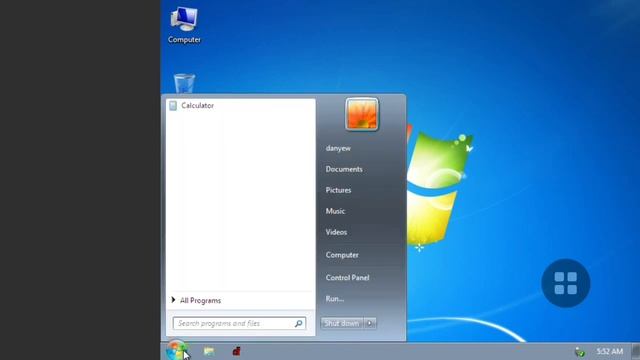This screenshot has height=360, width=640.
Task: Select the Computer desktop icon
Action: pyautogui.click(x=184, y=25)
